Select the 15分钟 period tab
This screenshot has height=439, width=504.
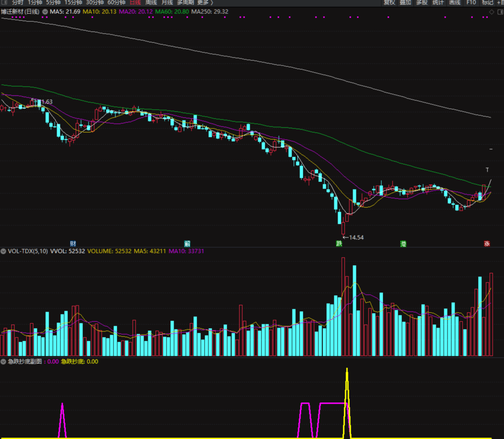pyautogui.click(x=73, y=3)
